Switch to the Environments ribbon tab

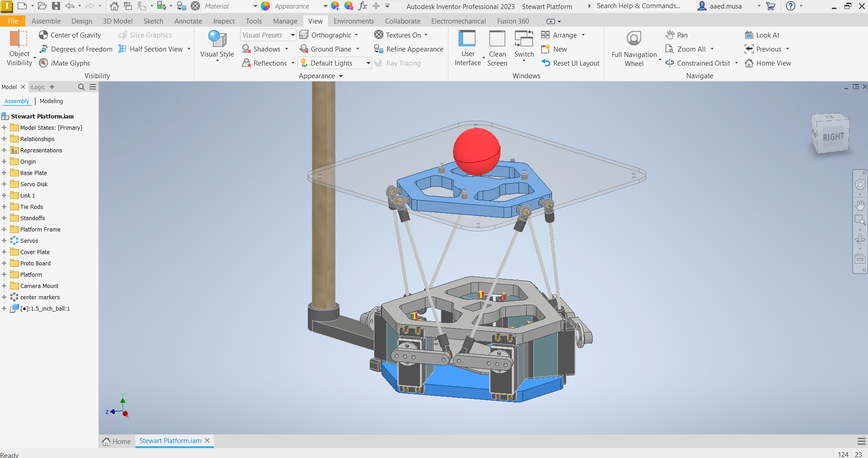354,21
